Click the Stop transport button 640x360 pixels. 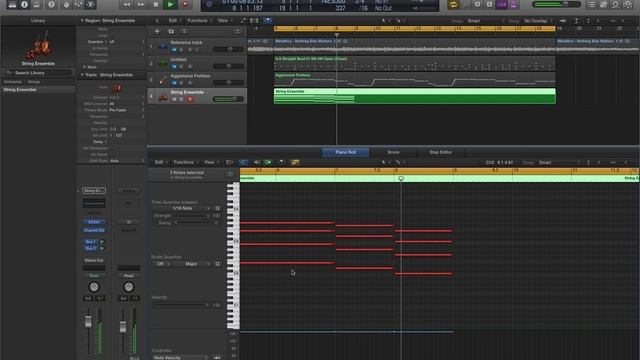tap(156, 4)
